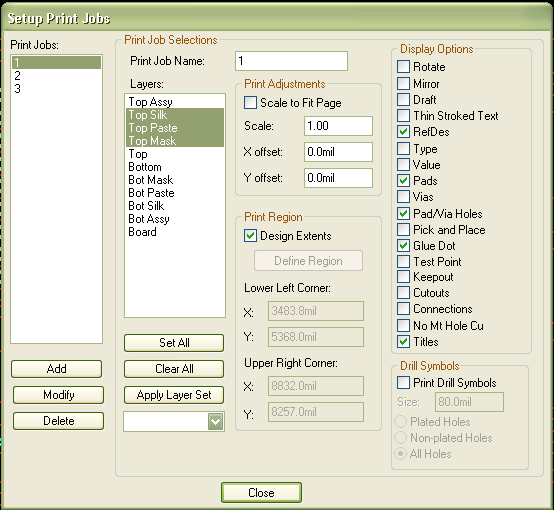
Task: Click the X offset field
Action: coord(338,152)
